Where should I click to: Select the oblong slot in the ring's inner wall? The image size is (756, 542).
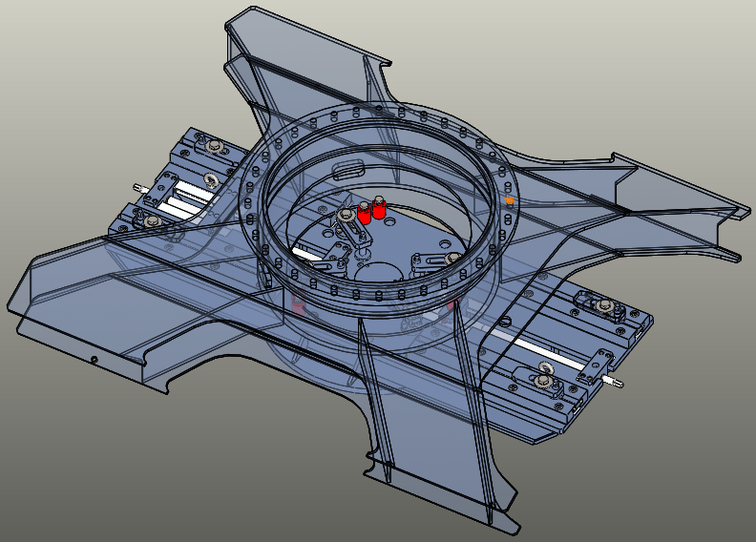[350, 170]
